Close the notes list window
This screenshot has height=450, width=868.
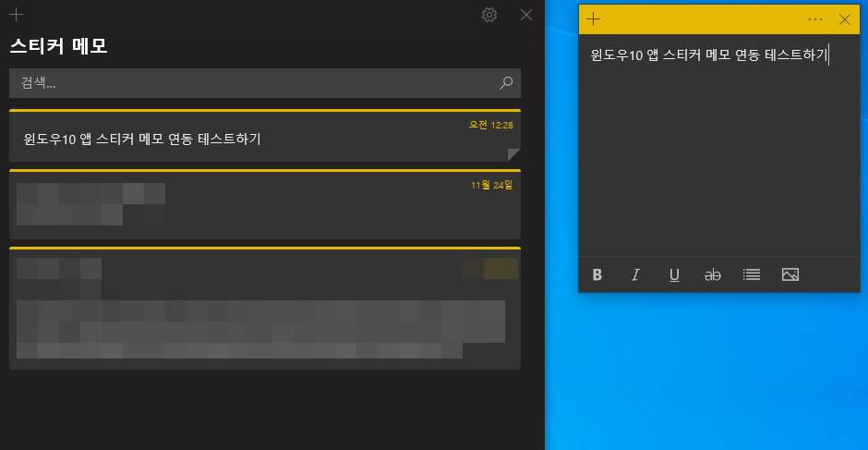point(526,15)
